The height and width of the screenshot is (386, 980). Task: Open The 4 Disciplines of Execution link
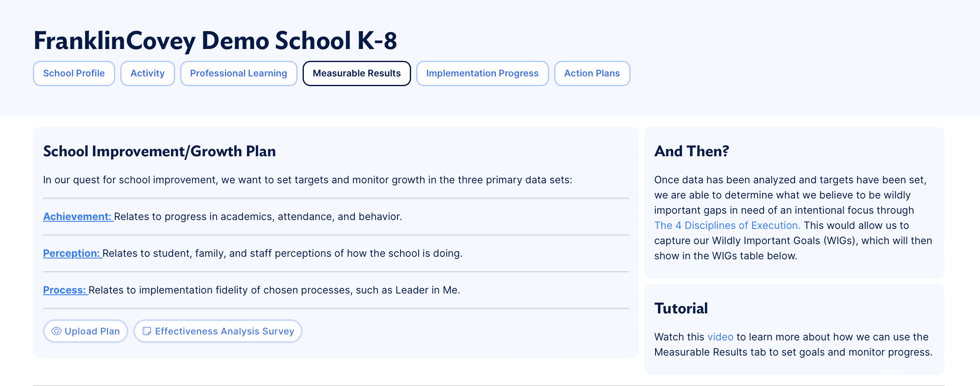(727, 226)
